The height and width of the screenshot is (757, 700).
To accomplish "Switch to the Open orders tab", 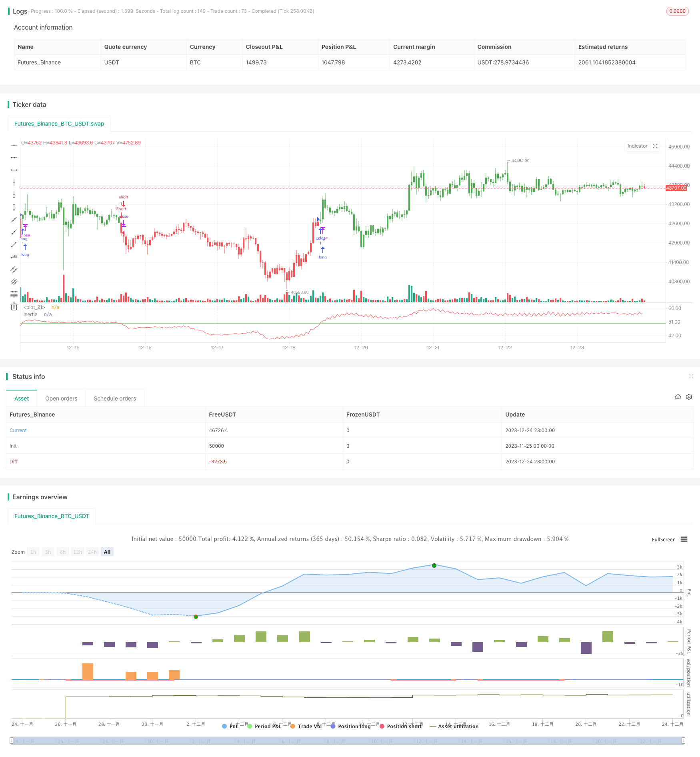I will [x=61, y=399].
